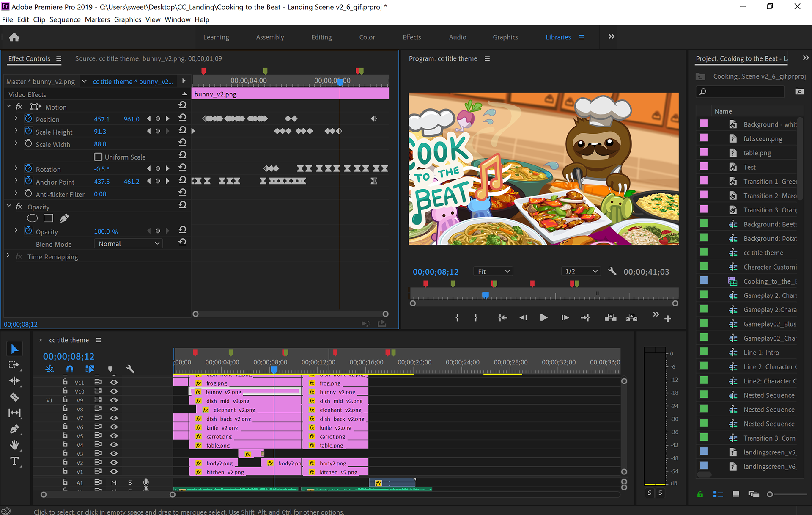812x515 pixels.
Task: Show more workspaces overflow arrows
Action: (612, 36)
